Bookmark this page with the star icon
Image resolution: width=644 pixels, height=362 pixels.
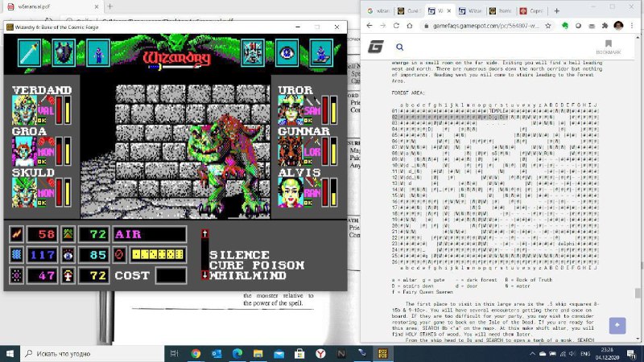(x=548, y=26)
